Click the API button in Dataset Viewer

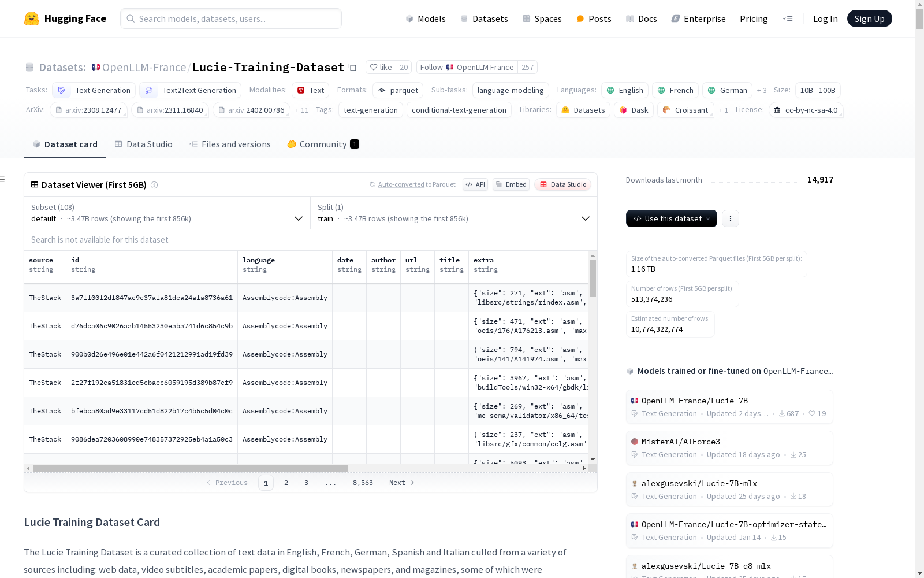[475, 184]
